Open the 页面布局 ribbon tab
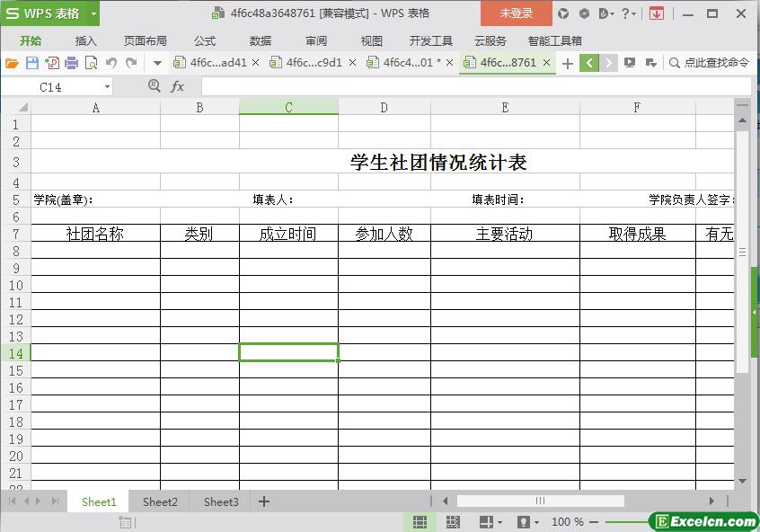This screenshot has width=760, height=532. [145, 40]
